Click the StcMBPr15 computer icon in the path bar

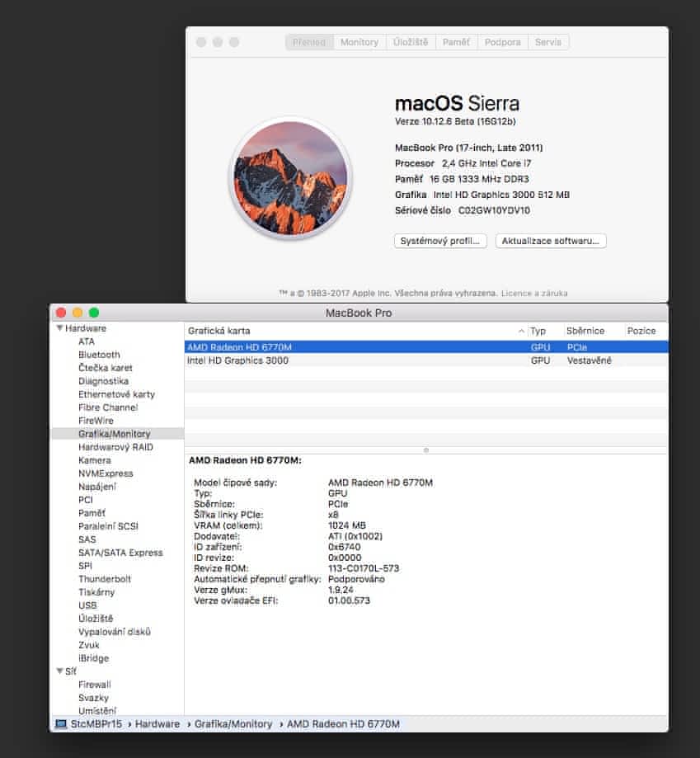point(60,723)
